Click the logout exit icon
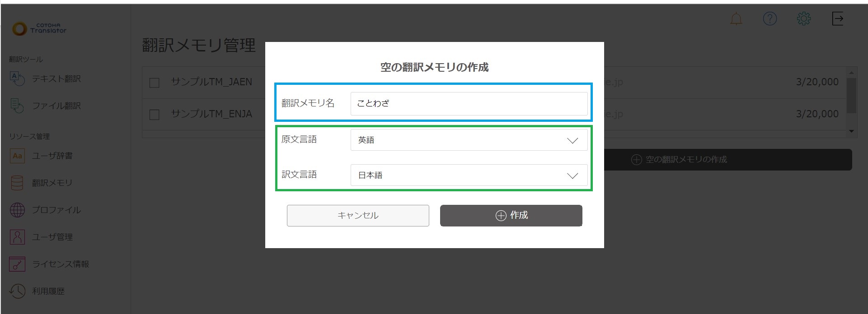868x314 pixels. [x=837, y=18]
